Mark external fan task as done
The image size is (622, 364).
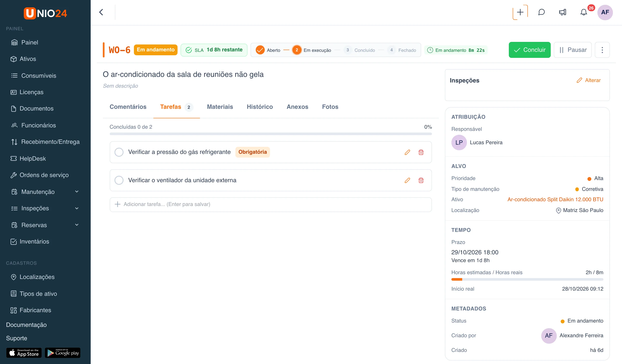tap(119, 180)
